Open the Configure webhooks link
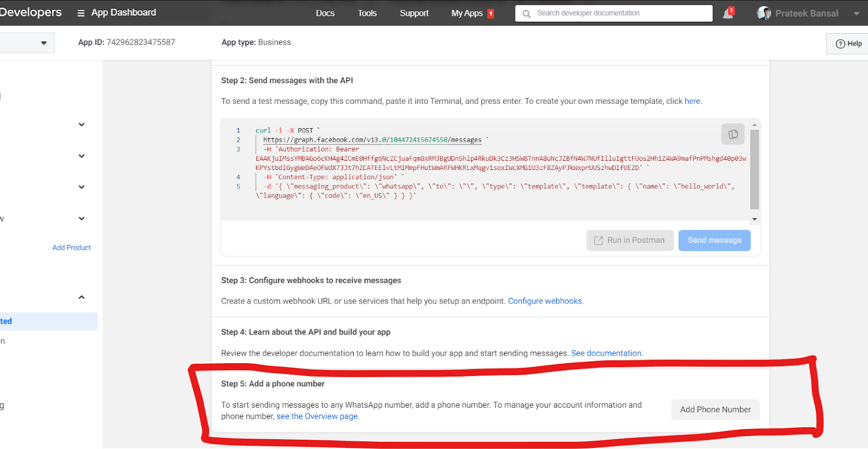868x449 pixels. pos(545,301)
